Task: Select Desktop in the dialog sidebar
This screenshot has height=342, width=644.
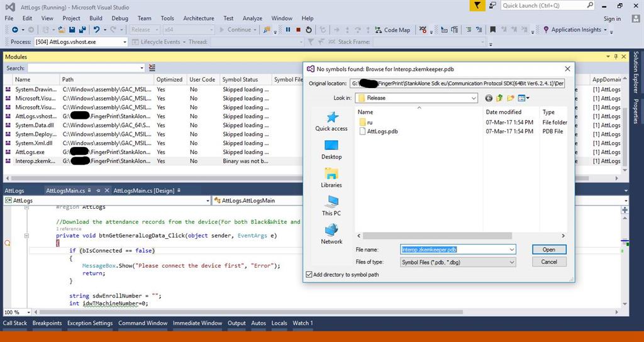Action: tap(331, 150)
